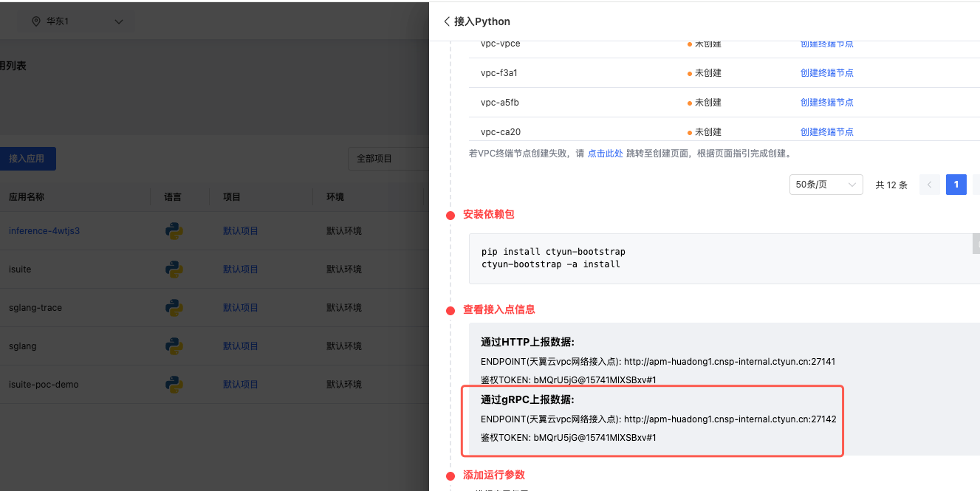Click the location pin icon next to 华东1

click(x=36, y=21)
